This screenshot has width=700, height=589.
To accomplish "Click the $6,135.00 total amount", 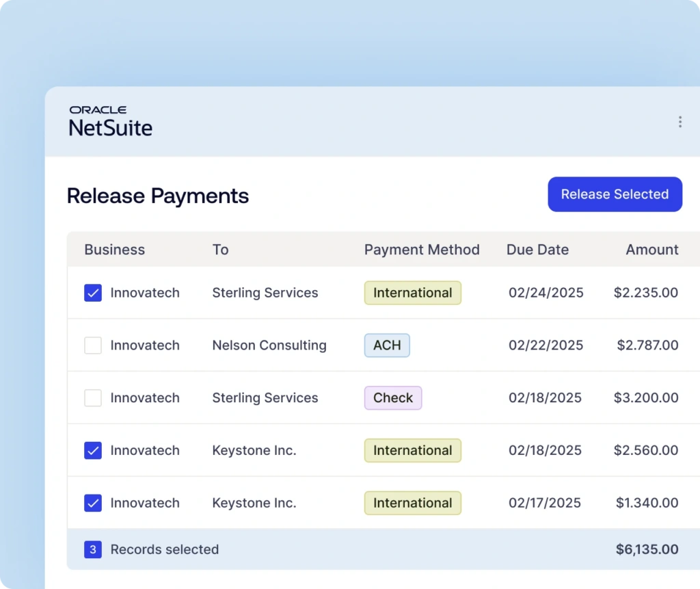I will [647, 549].
